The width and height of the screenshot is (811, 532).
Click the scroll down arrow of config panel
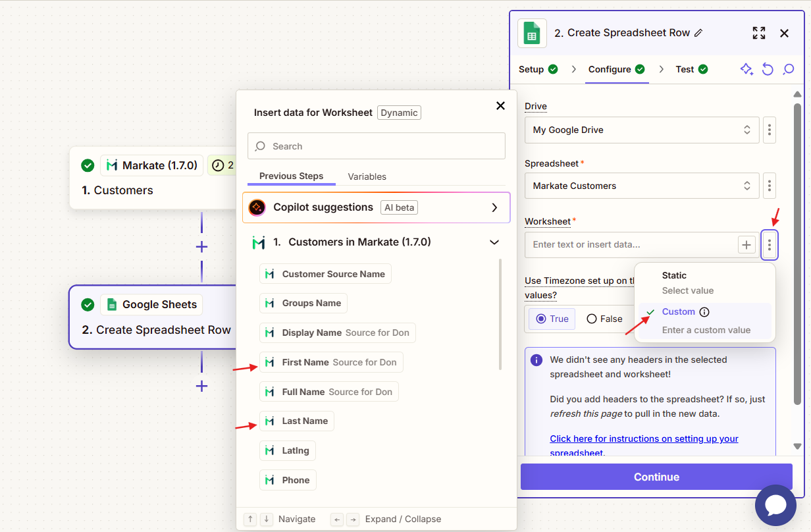coord(797,446)
